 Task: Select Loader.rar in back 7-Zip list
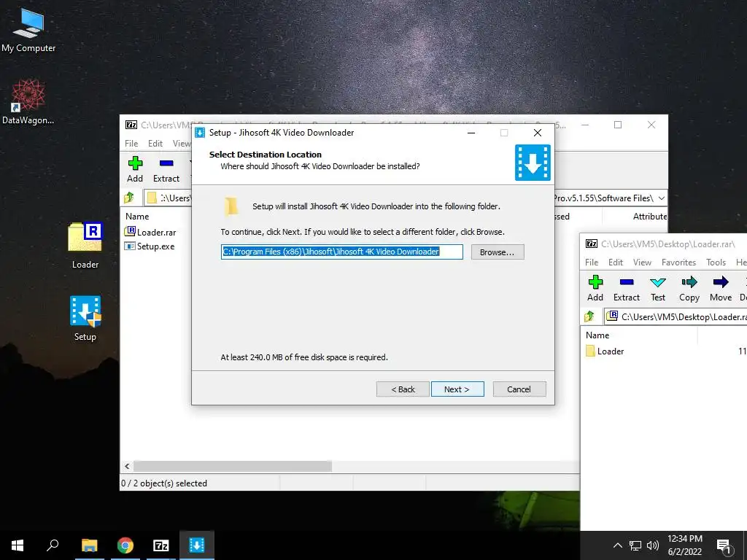pyautogui.click(x=150, y=232)
